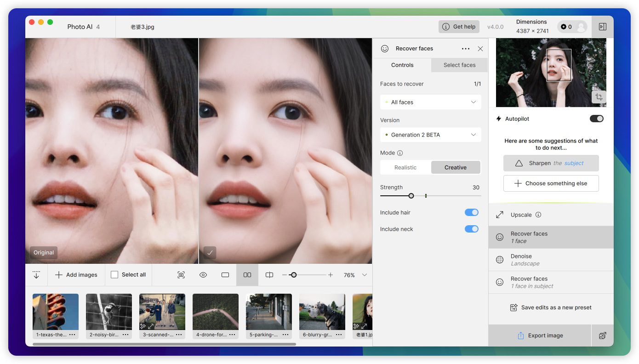Click the Export image button
639x364 pixels.
coord(540,336)
